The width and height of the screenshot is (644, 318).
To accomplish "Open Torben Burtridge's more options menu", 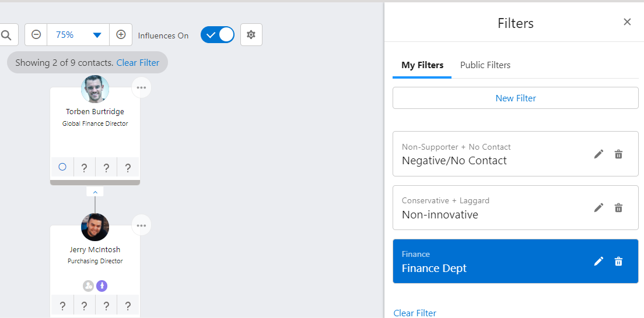I will [141, 88].
